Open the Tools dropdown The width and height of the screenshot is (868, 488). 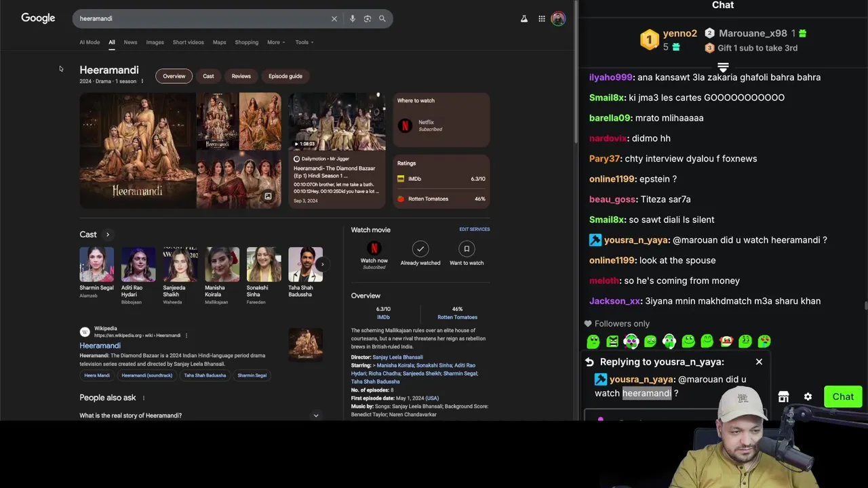point(304,42)
